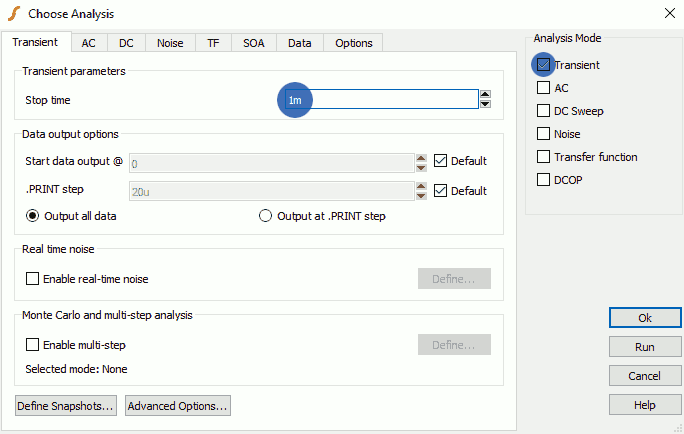Click Define Snapshots button
Viewport: 684px width, 434px height.
pos(66,406)
